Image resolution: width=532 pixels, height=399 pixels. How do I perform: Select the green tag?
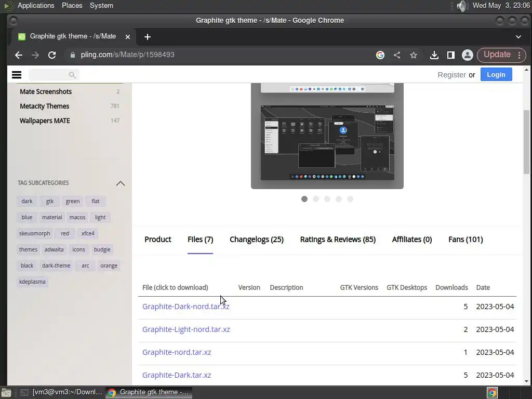click(73, 201)
